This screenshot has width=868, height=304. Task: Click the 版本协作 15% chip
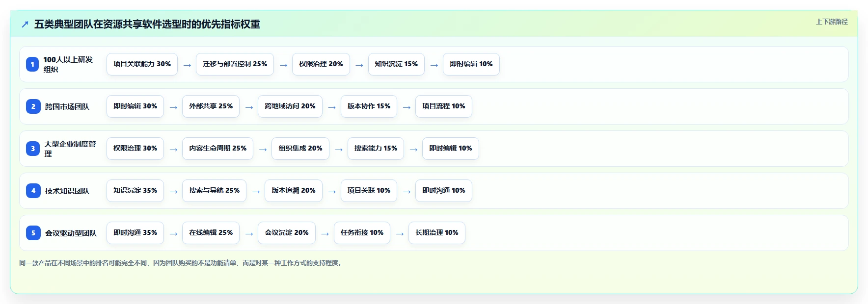[369, 106]
